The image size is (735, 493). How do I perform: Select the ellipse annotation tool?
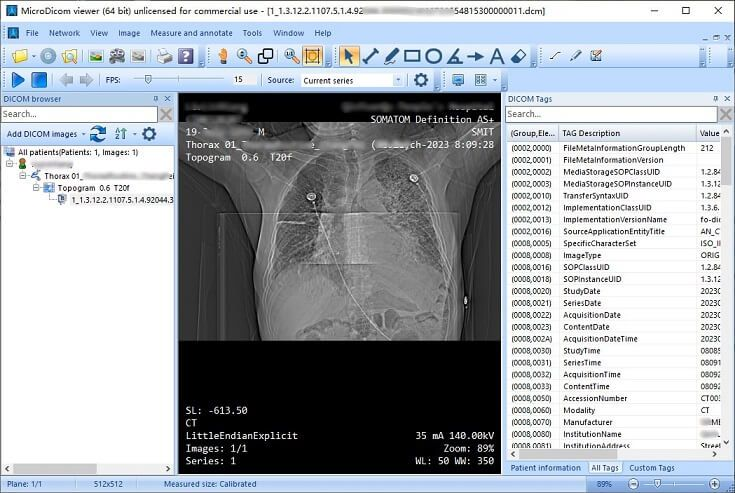(434, 56)
